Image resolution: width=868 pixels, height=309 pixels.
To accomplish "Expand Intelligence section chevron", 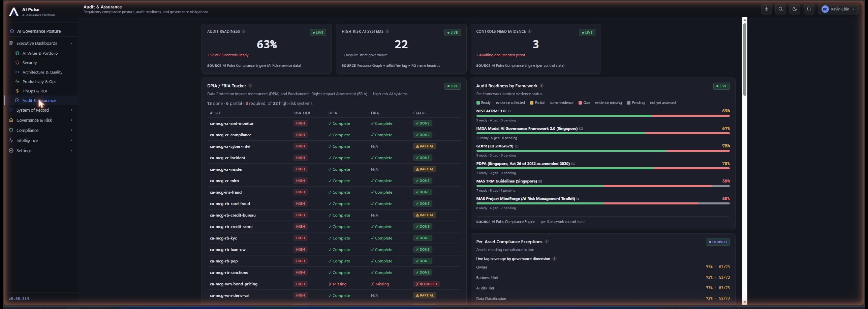I will pyautogui.click(x=71, y=140).
